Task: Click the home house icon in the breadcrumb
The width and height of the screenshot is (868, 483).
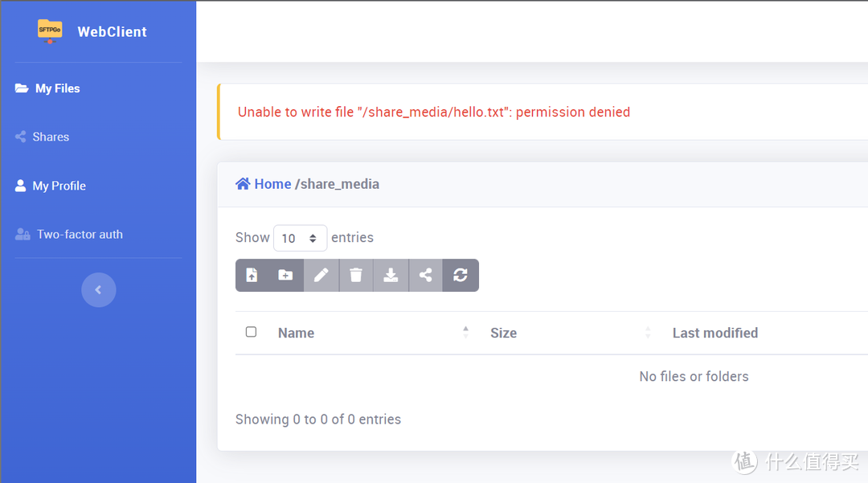Action: (242, 183)
